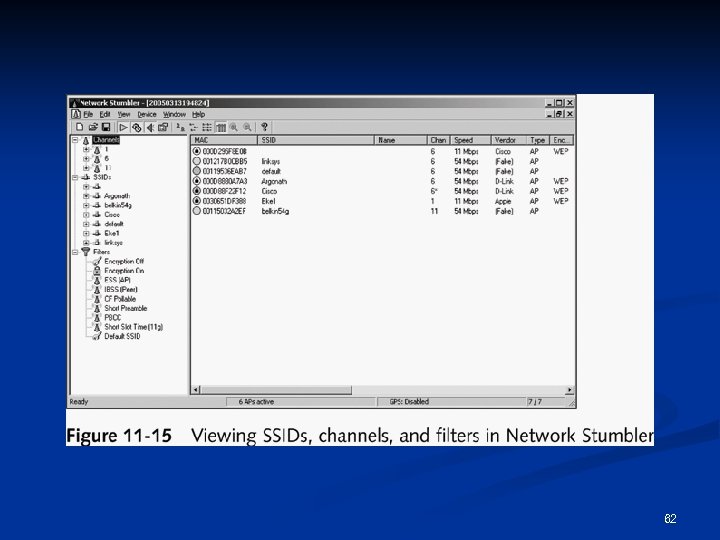Open the Help menu
Viewport: 720px width, 540px height.
(198, 114)
